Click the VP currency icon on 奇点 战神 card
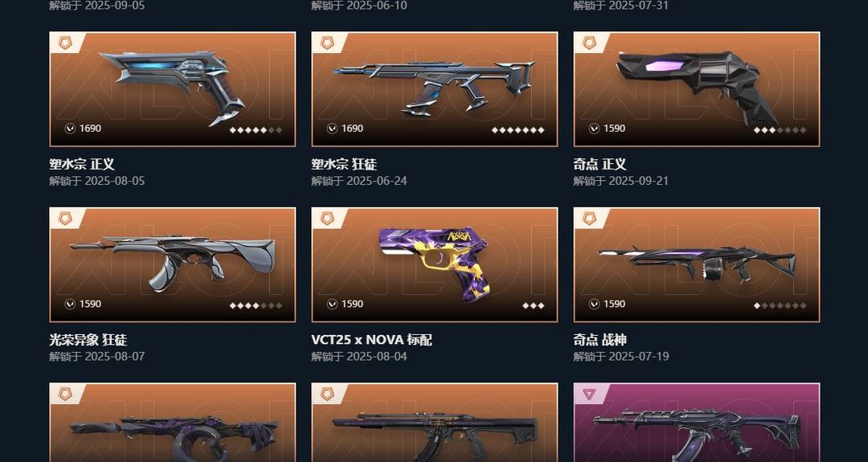This screenshot has height=462, width=868. pyautogui.click(x=594, y=304)
